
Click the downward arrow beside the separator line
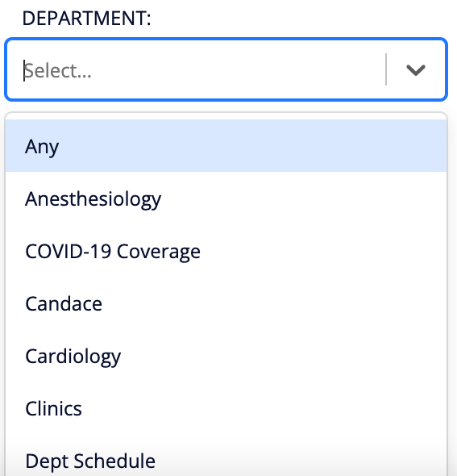coord(415,70)
